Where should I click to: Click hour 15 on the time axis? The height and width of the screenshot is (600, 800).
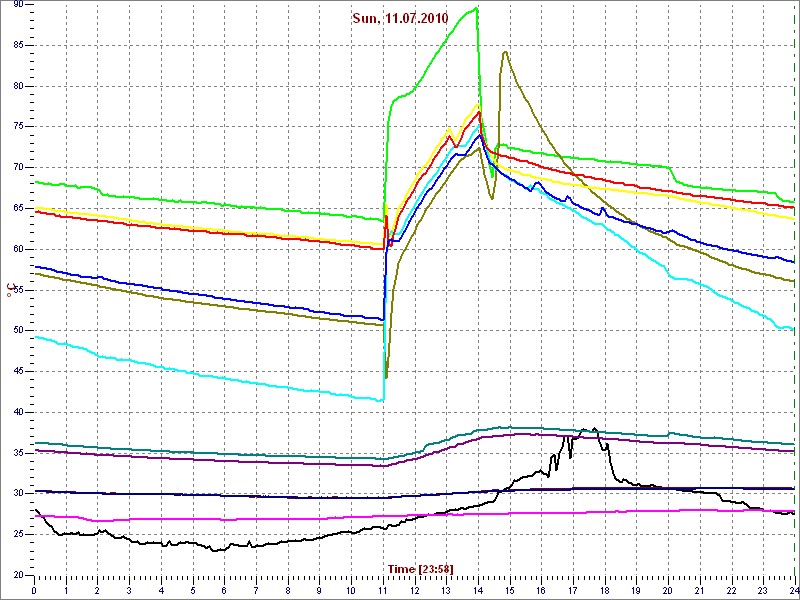pos(510,590)
